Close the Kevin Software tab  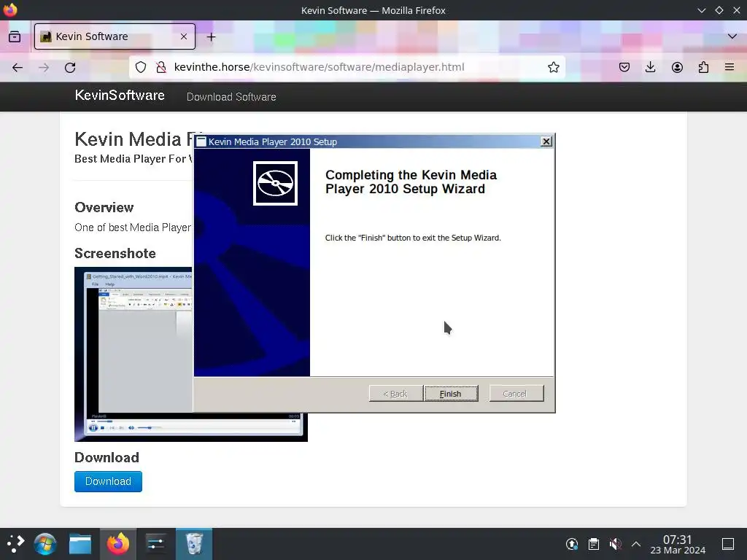tap(184, 36)
